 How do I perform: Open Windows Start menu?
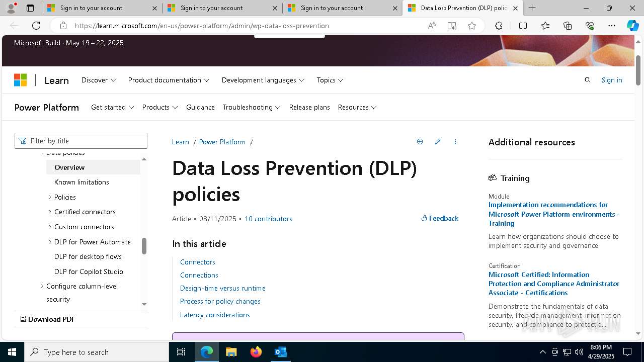pos(12,352)
